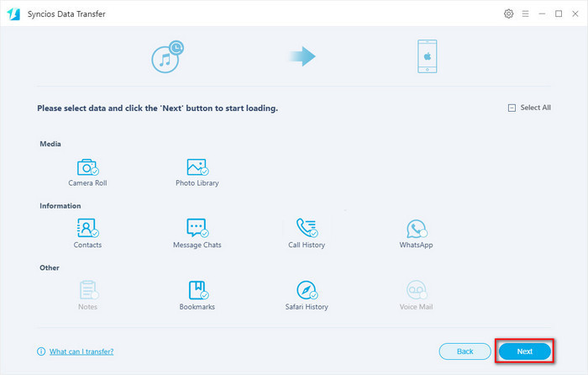588x375 pixels.
Task: Select the Safari History icon
Action: pyautogui.click(x=307, y=290)
